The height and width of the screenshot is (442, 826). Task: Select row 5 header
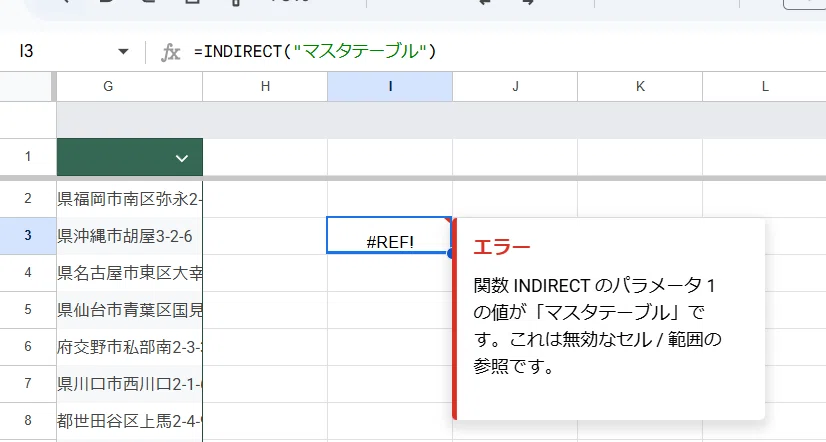[28, 309]
